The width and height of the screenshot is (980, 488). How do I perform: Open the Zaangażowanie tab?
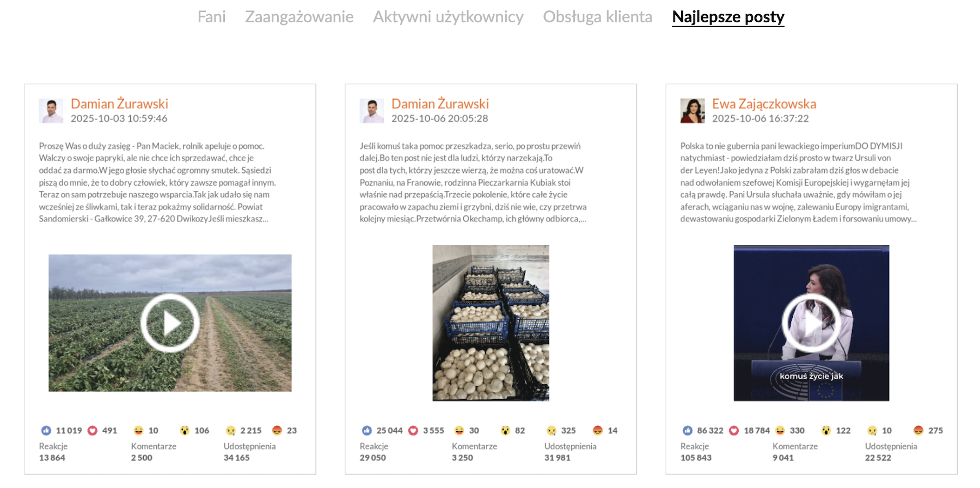tap(299, 17)
